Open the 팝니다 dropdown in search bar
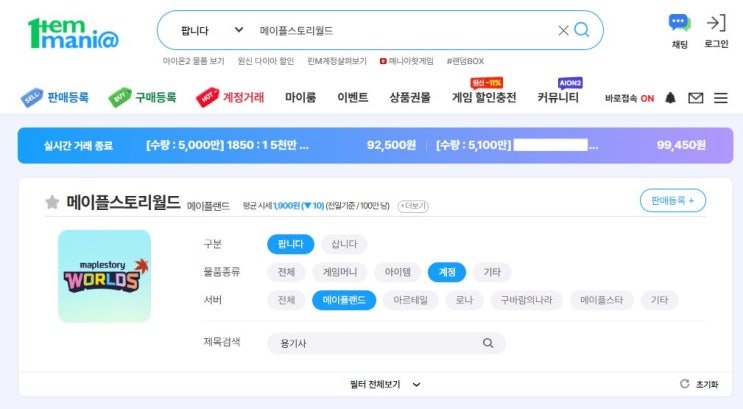 coord(211,30)
